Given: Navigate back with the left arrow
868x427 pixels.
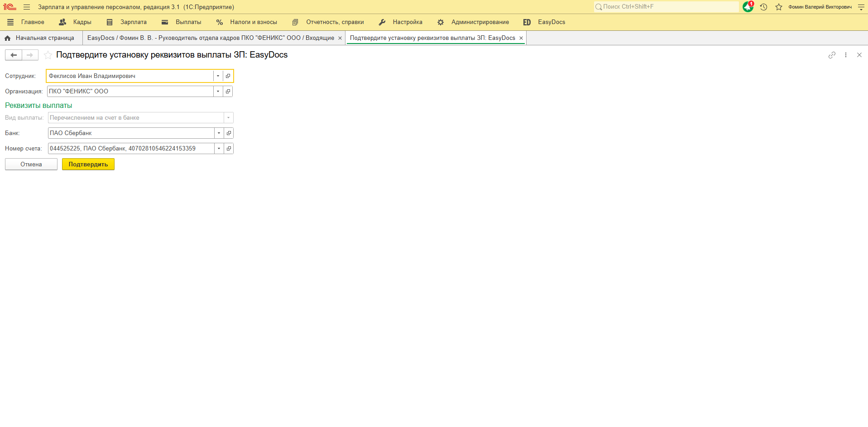Looking at the screenshot, I should [14, 55].
